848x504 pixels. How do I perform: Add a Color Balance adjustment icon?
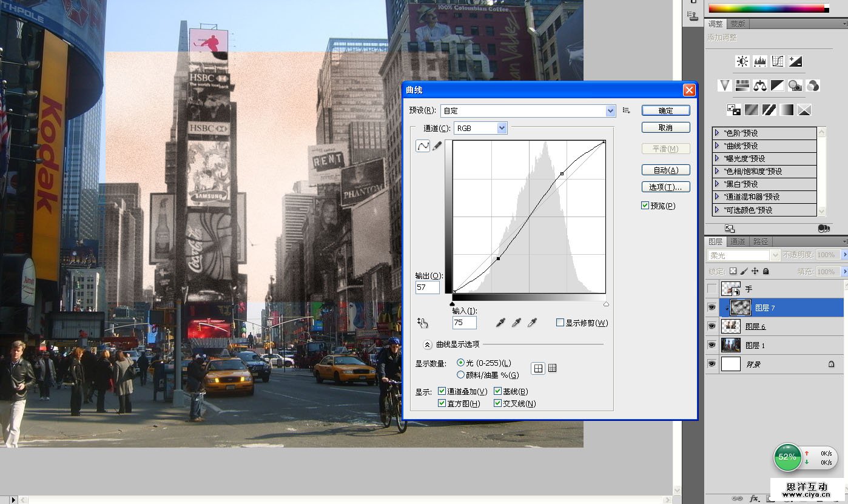coord(759,86)
